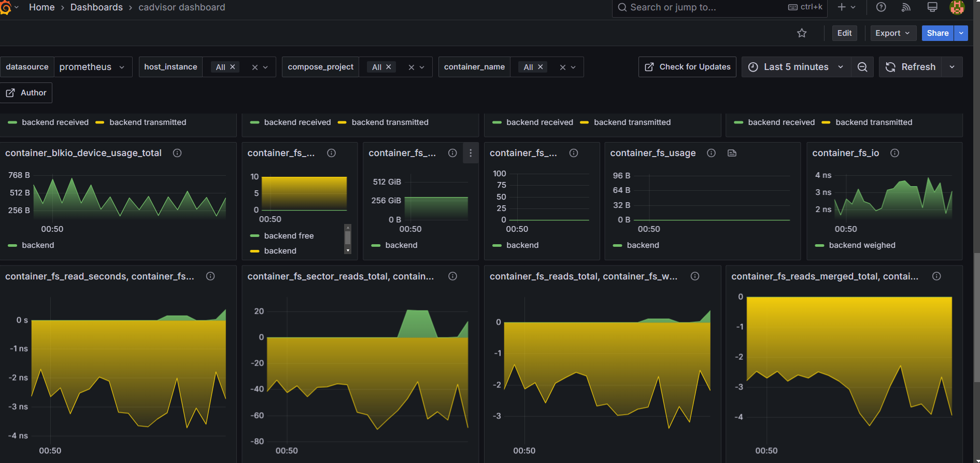The height and width of the screenshot is (463, 980).
Task: Star this dashboard as favorite
Action: [x=802, y=33]
